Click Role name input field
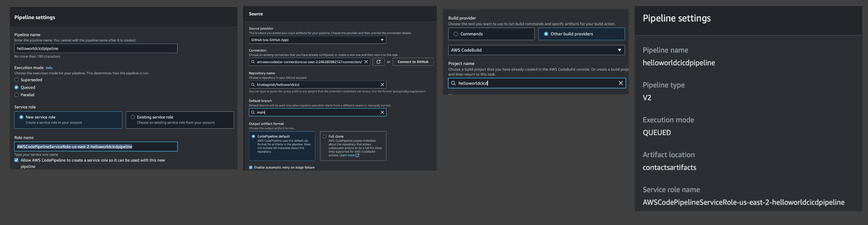Image resolution: width=868 pixels, height=225 pixels. [96, 147]
